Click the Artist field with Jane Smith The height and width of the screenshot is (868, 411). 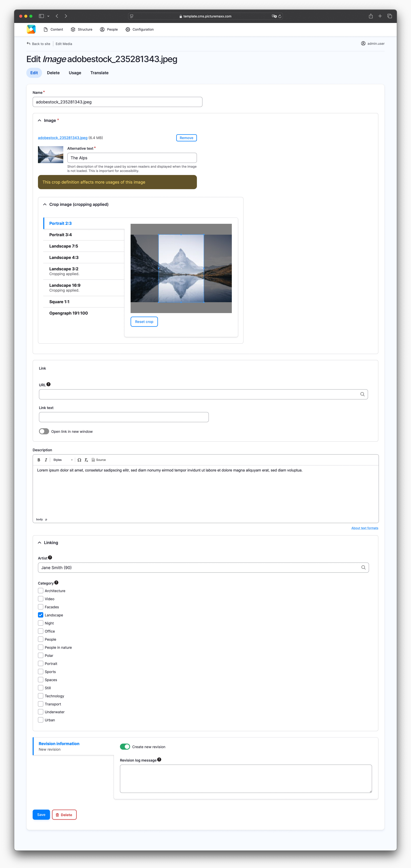203,568
